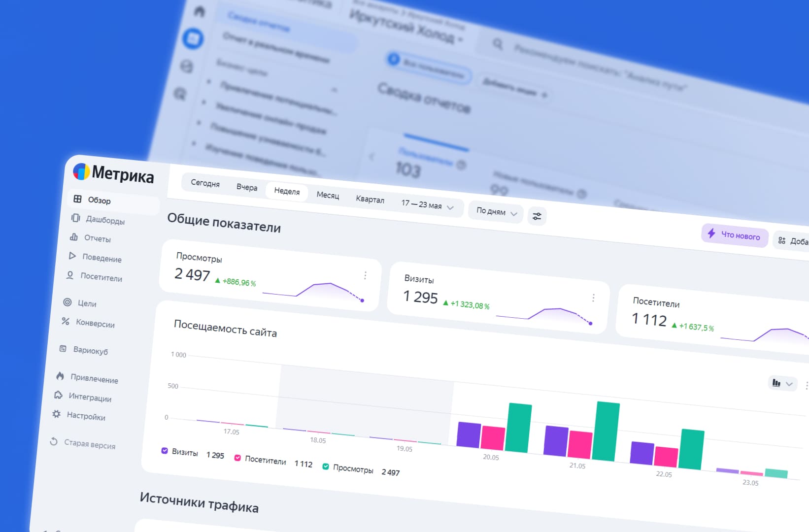Screen dimensions: 809x532
Task: Open Отчеты bar chart icon in sidebar
Action: click(x=74, y=237)
